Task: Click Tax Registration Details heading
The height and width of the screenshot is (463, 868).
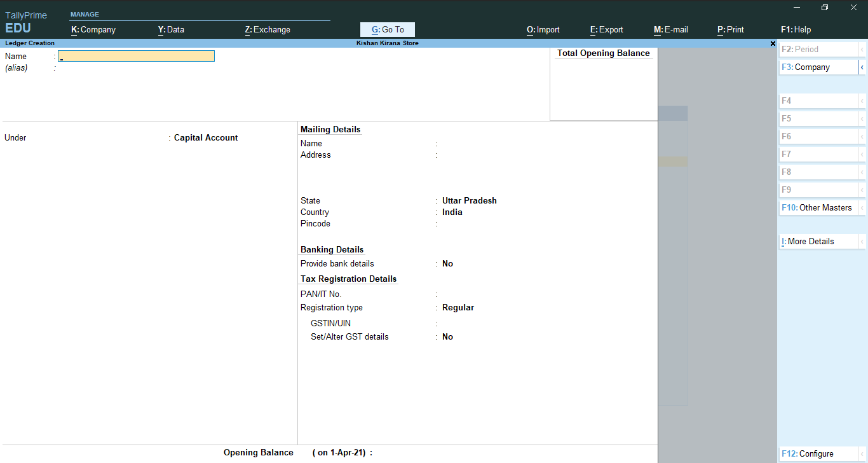Action: [x=349, y=279]
